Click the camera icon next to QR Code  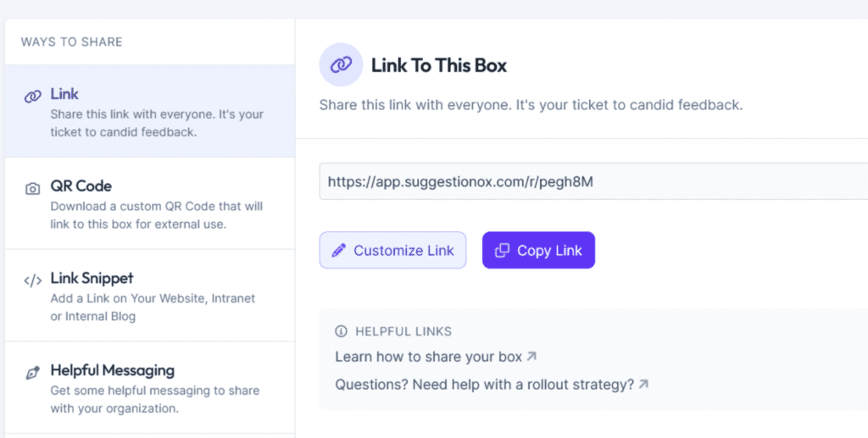(32, 188)
